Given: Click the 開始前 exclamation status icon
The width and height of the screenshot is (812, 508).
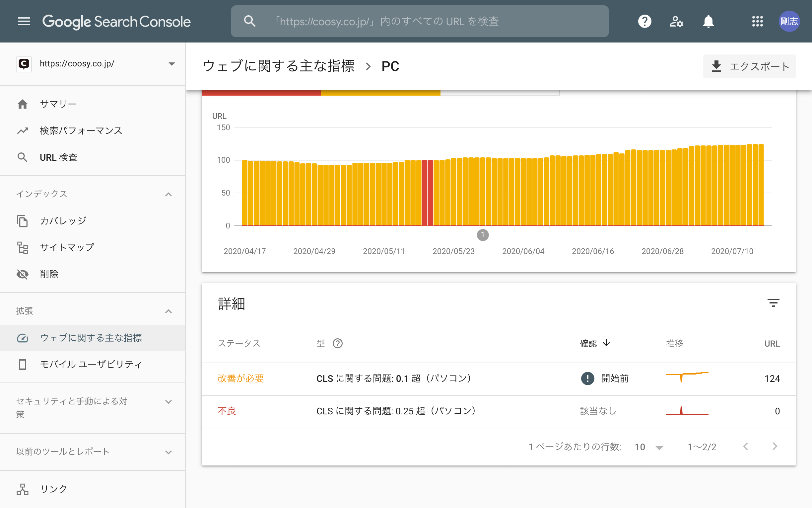Looking at the screenshot, I should (x=587, y=379).
